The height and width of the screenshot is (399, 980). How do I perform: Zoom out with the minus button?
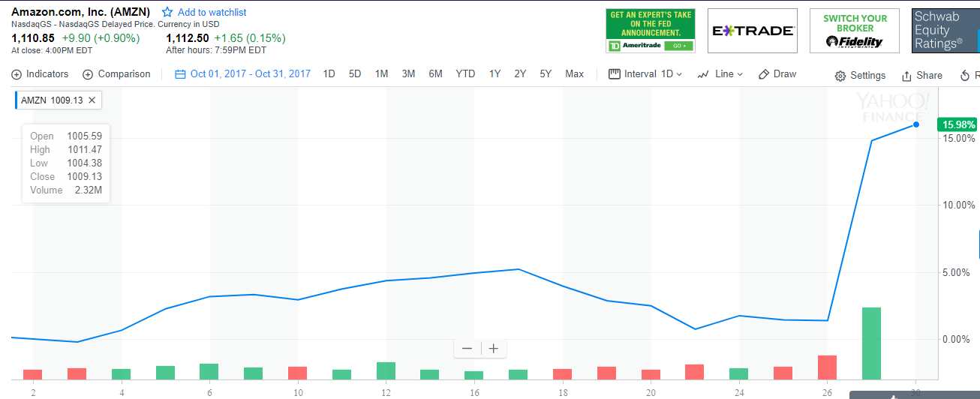(x=467, y=349)
